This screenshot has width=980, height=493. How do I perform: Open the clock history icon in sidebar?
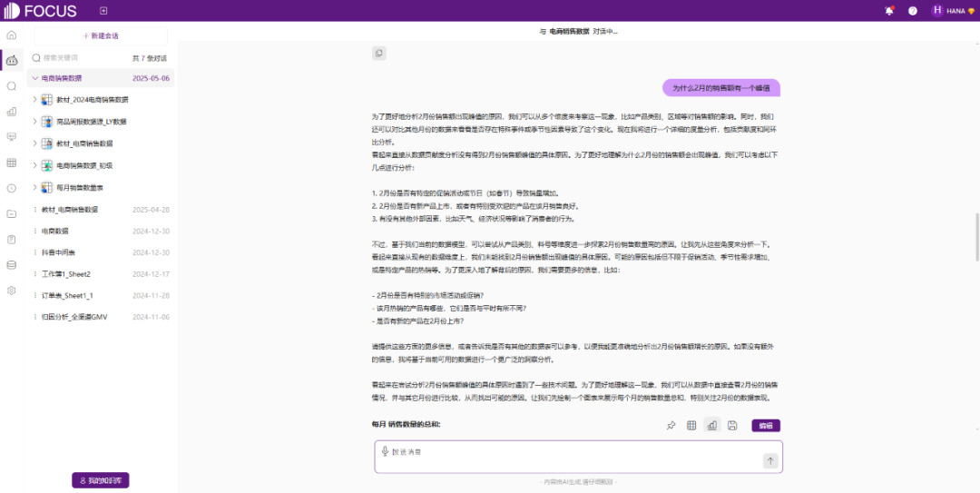[11, 188]
